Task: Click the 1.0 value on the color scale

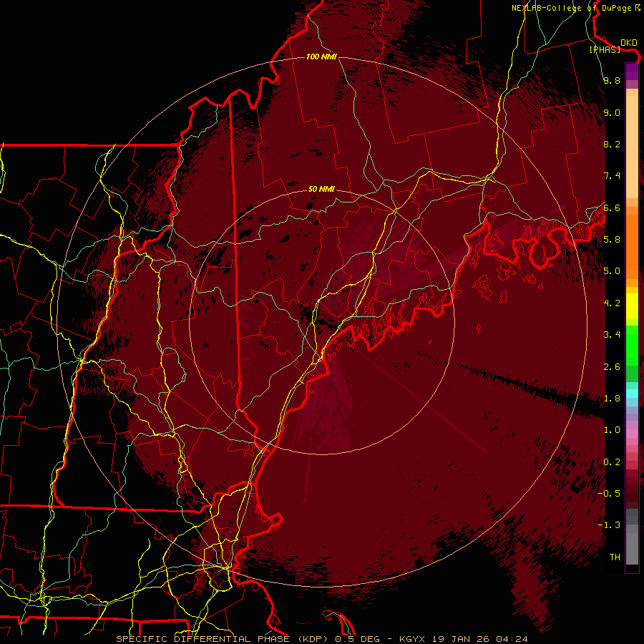Action: [x=612, y=430]
